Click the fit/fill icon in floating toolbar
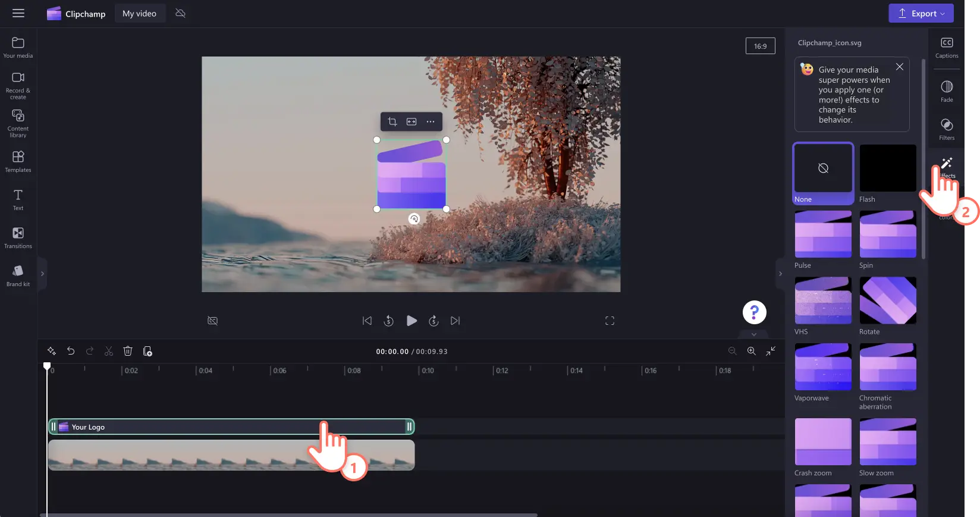The width and height of the screenshot is (980, 517). 412,121
